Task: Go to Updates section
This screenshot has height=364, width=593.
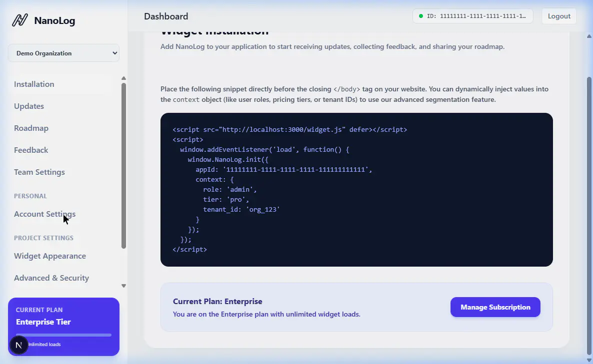Action: (x=29, y=106)
